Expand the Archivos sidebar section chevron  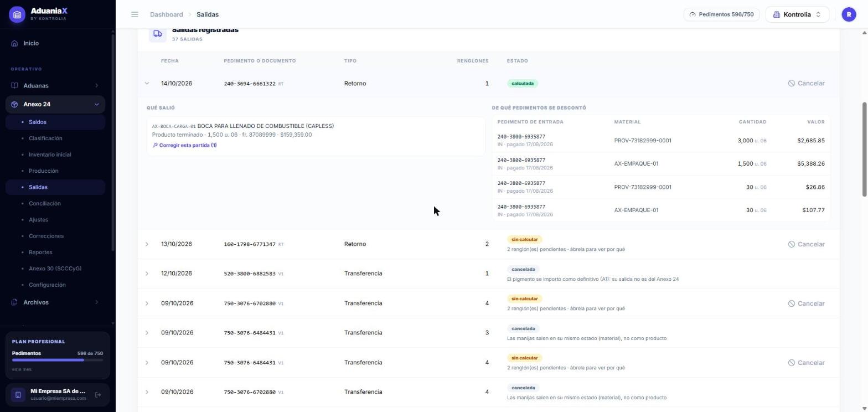coord(96,302)
